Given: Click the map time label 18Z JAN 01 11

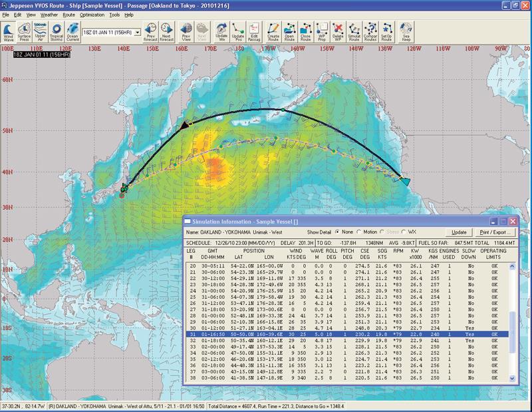Looking at the screenshot, I should click(x=42, y=55).
